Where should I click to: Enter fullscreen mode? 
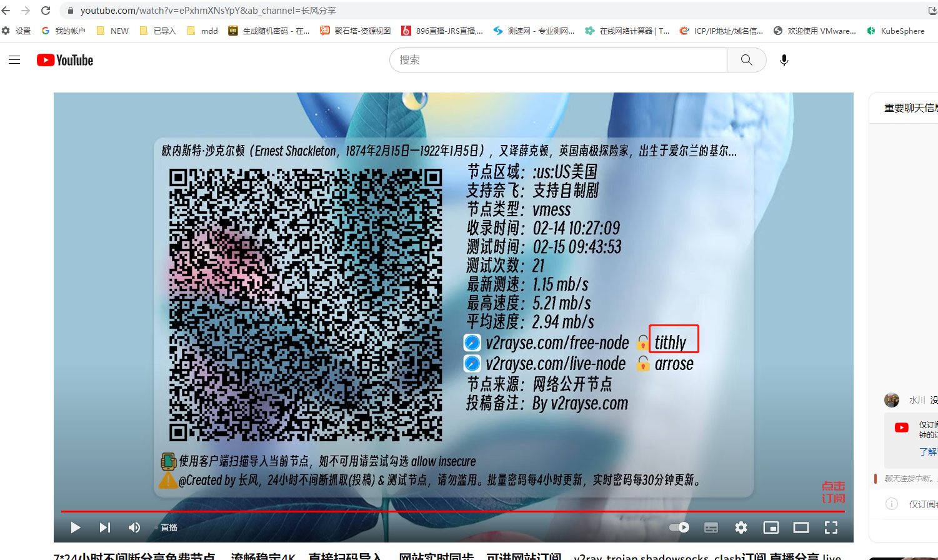[831, 527]
